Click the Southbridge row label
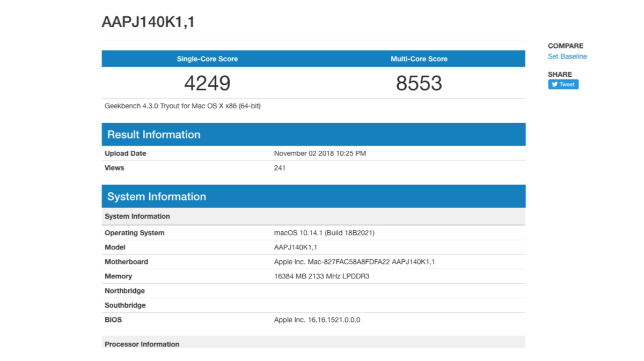This screenshot has height=361, width=644. coord(125,305)
